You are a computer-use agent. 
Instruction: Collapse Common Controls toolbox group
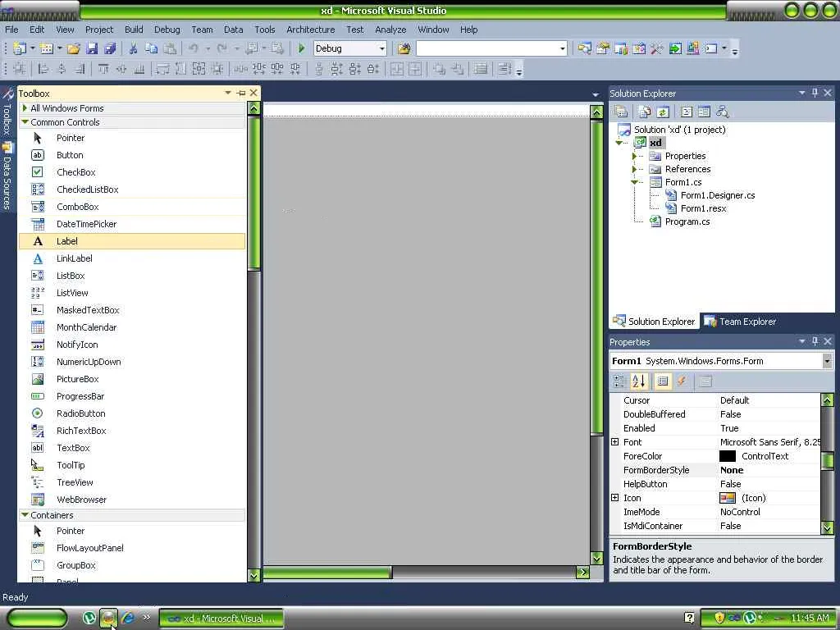tap(25, 122)
